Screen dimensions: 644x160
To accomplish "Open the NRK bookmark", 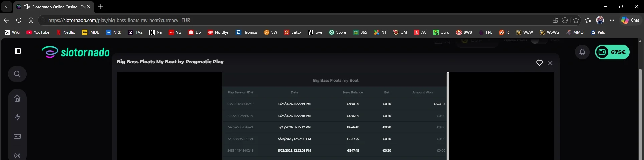I will [114, 32].
